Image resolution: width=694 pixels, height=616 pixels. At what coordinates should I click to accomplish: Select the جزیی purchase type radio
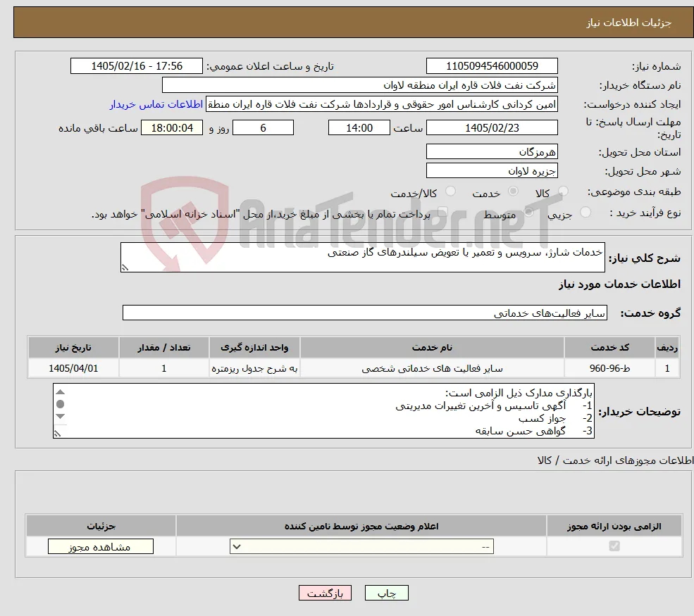tap(585, 213)
